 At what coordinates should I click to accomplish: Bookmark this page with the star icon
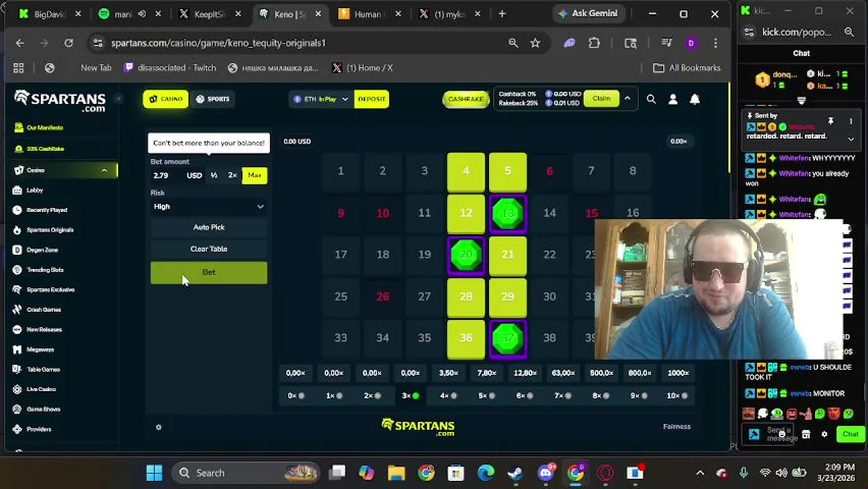point(535,43)
